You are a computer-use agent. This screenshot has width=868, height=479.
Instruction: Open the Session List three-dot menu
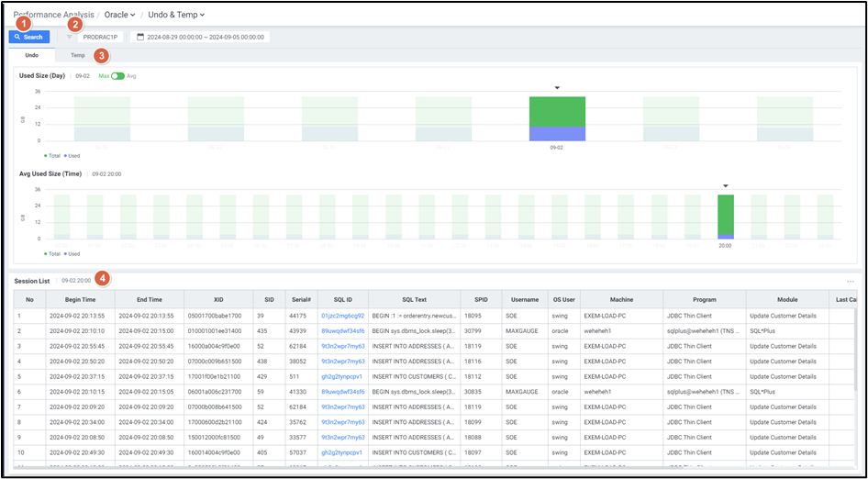click(x=850, y=281)
